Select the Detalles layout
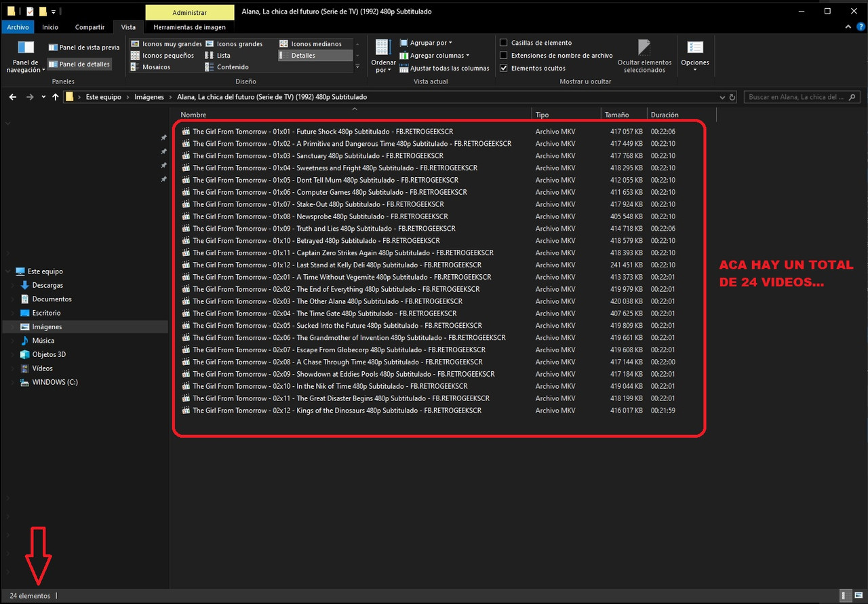The height and width of the screenshot is (604, 868). pos(315,56)
